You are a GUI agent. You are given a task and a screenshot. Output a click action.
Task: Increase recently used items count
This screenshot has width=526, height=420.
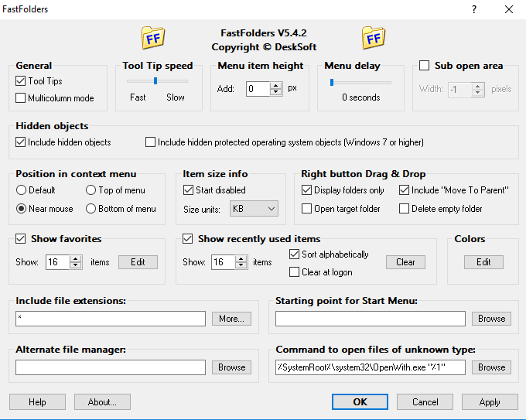pyautogui.click(x=241, y=258)
